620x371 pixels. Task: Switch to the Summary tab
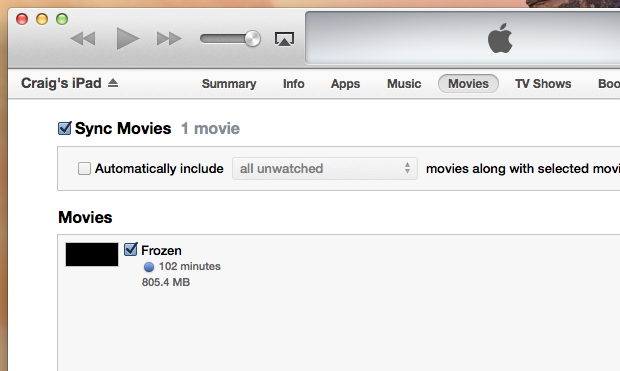[229, 84]
